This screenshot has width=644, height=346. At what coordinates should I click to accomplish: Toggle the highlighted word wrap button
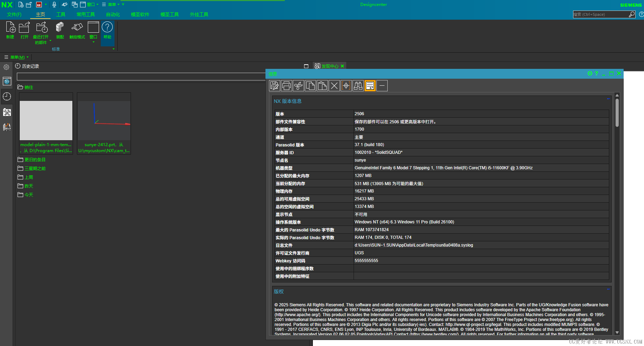370,86
